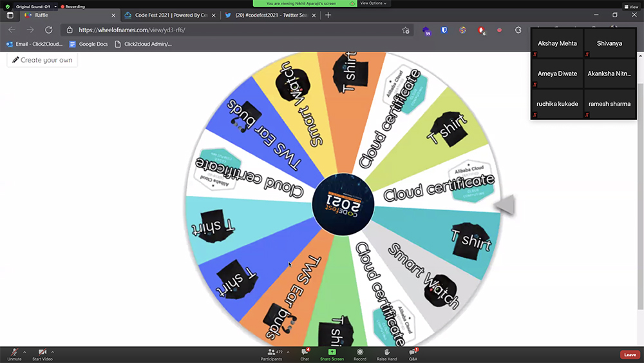Open the Zoom Chat panel
The image size is (644, 363).
coord(305,355)
